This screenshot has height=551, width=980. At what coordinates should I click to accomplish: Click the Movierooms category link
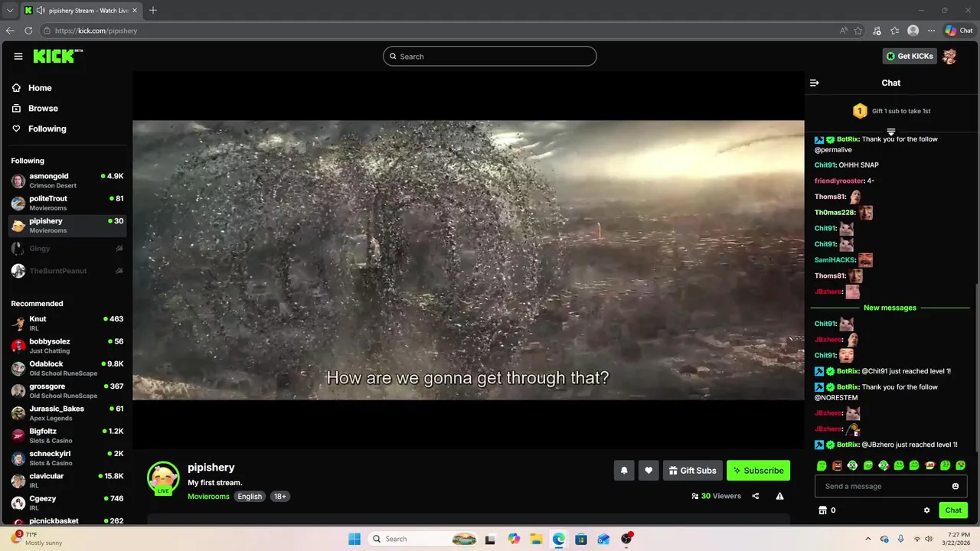[208, 497]
